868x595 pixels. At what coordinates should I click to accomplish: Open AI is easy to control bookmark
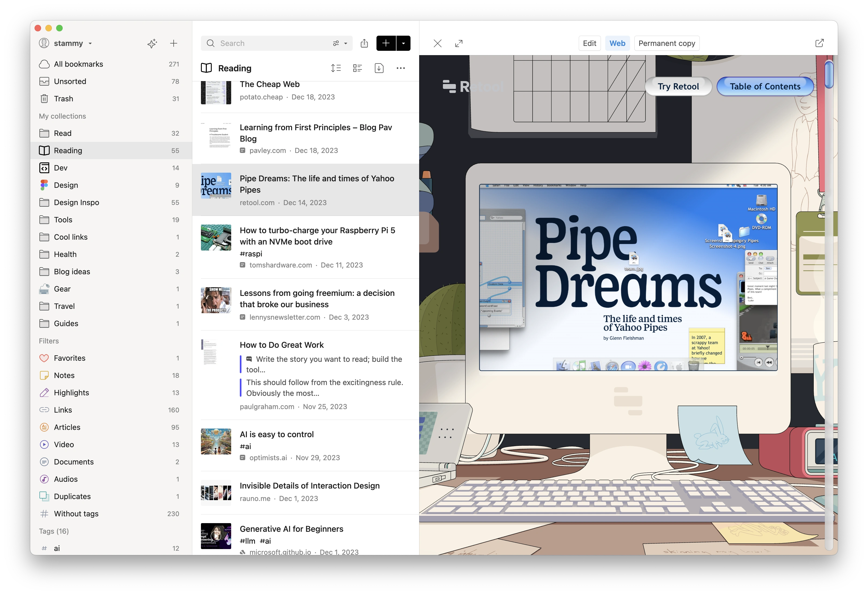(305, 446)
